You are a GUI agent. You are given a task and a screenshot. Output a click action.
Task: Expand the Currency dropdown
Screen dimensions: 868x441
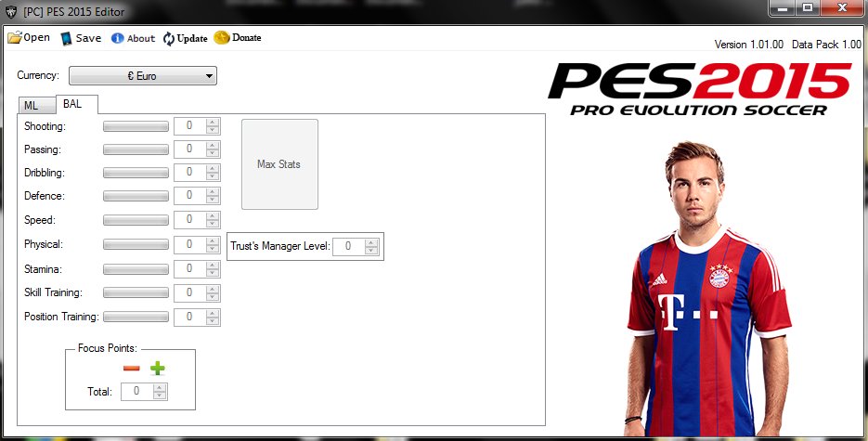(x=143, y=75)
